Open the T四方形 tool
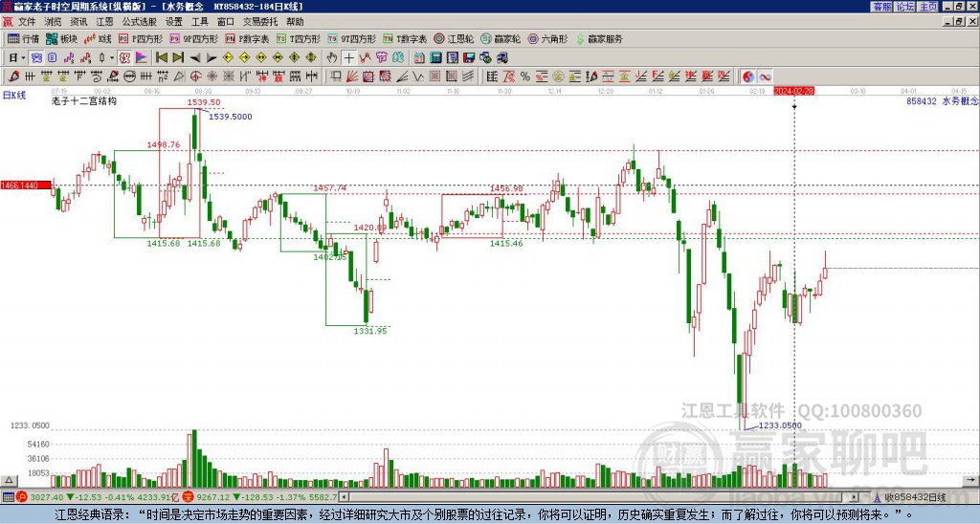The image size is (980, 524). 299,38
